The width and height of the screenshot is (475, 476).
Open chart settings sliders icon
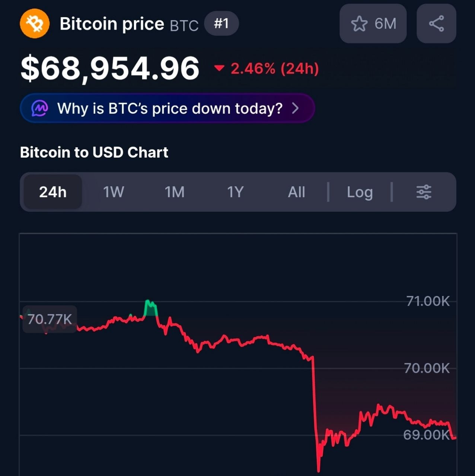point(424,192)
